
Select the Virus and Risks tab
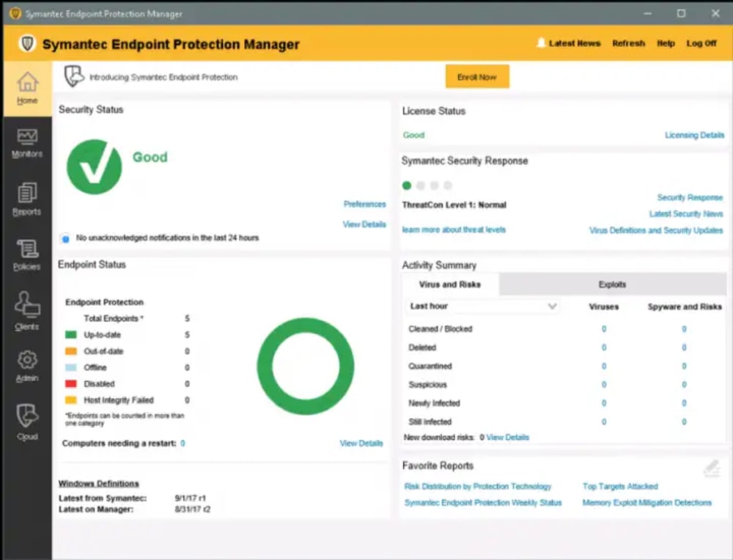449,284
